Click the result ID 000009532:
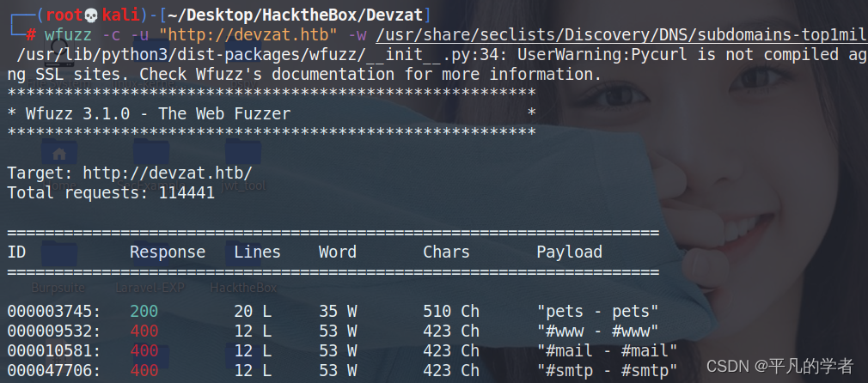 (54, 331)
